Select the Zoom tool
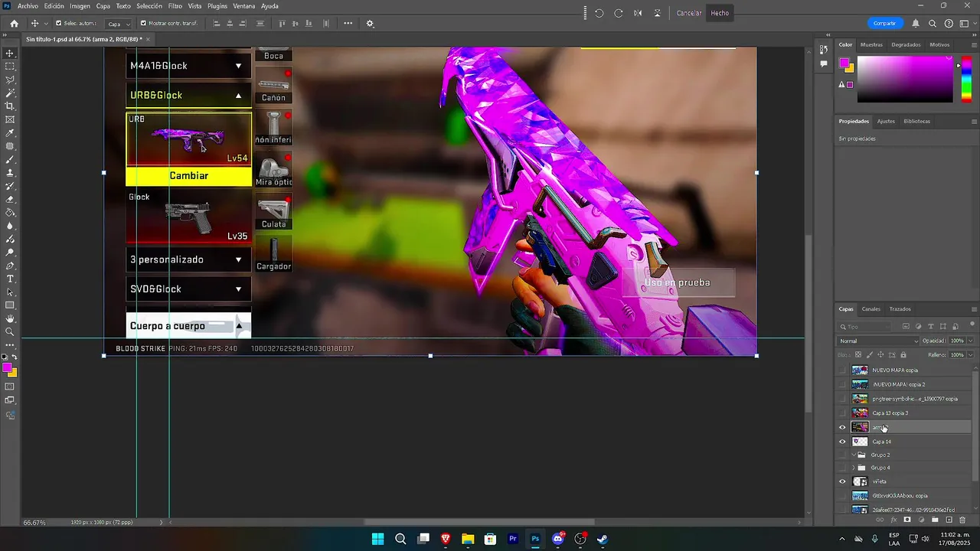The image size is (980, 551). [10, 332]
